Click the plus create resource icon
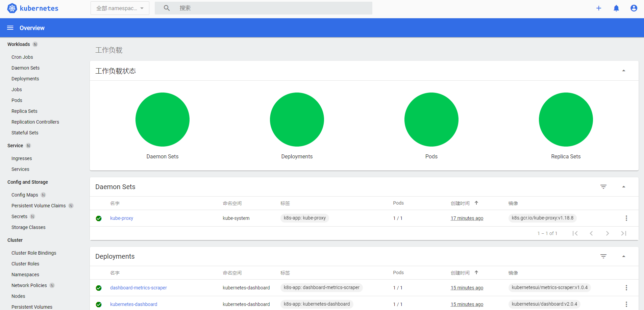Viewport: 644px width, 310px height. click(599, 8)
